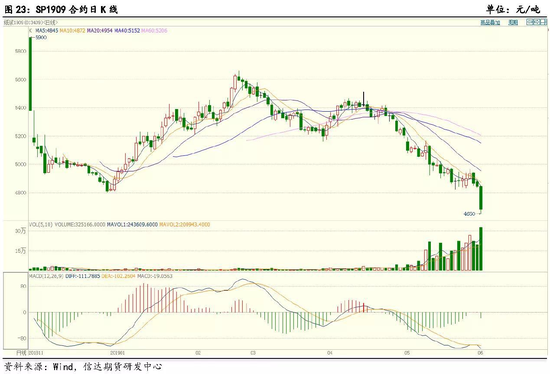Click the 06 month label on the time axis
This screenshot has height=374, width=550.
point(481,353)
